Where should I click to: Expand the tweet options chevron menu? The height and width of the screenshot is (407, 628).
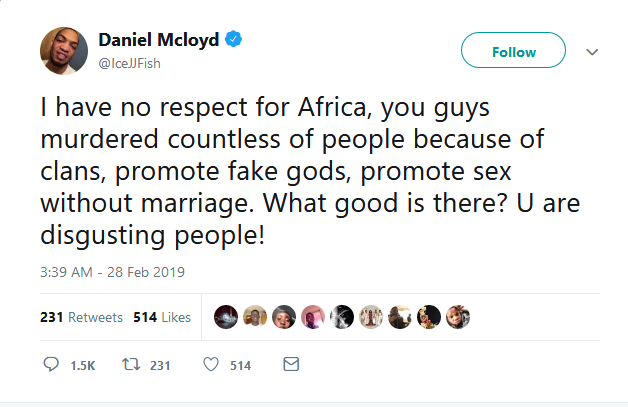(590, 52)
